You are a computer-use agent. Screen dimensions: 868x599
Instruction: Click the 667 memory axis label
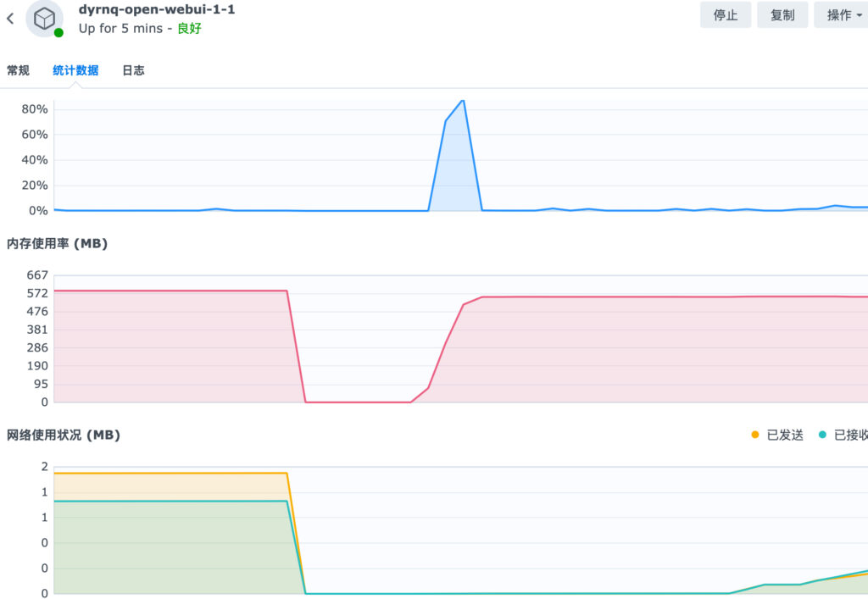pyautogui.click(x=37, y=275)
